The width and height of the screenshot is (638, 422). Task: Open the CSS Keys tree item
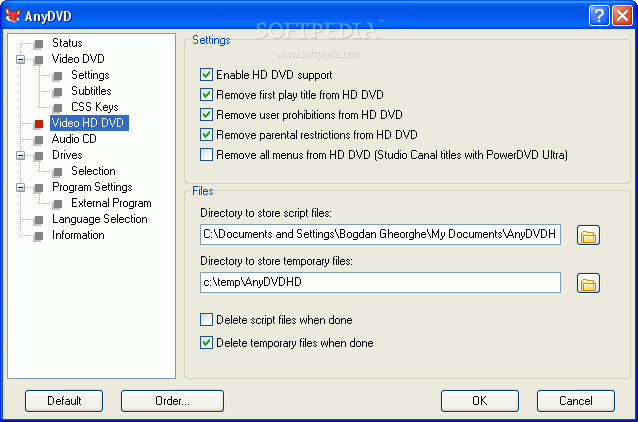pos(94,107)
